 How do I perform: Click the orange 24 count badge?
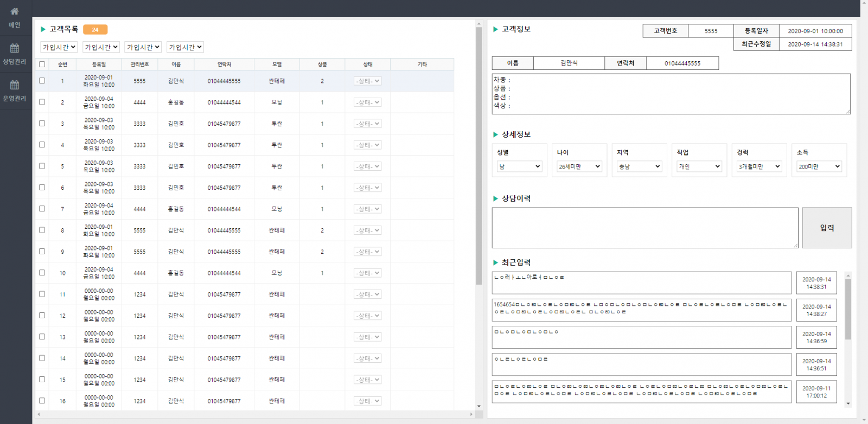(x=95, y=30)
